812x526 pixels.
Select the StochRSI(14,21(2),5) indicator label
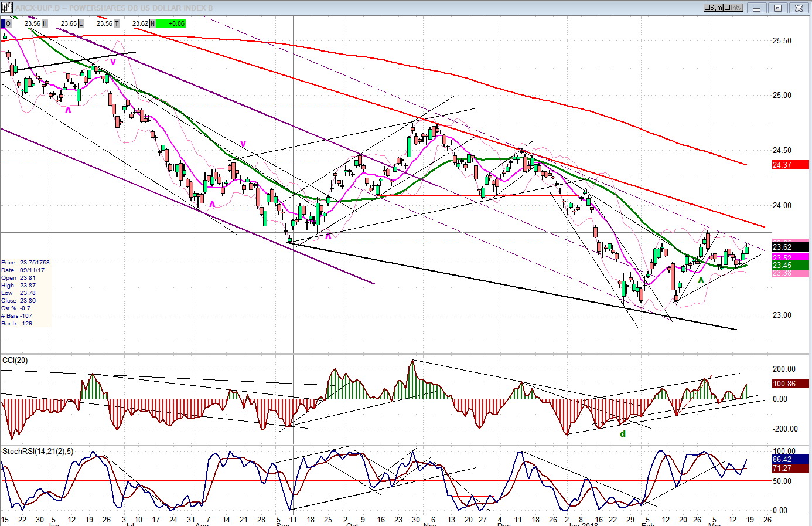click(38, 451)
